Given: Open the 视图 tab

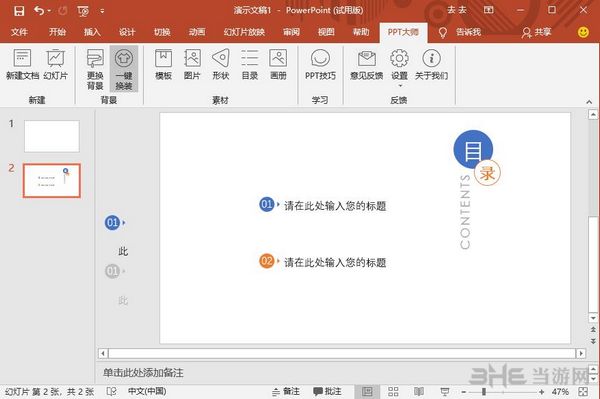Looking at the screenshot, I should coord(326,32).
